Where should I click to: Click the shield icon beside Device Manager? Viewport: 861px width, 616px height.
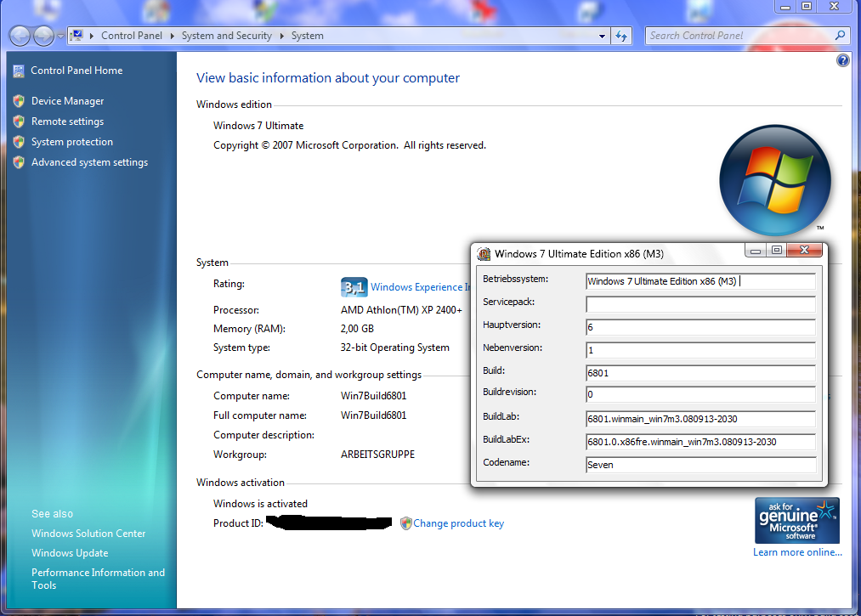point(19,101)
